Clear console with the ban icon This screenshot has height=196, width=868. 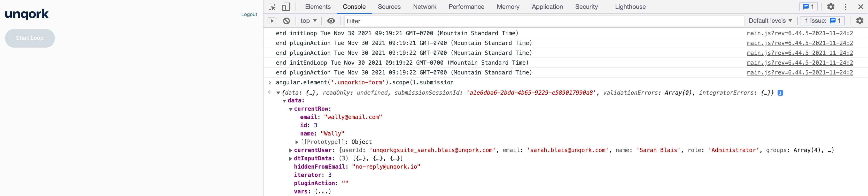click(286, 21)
